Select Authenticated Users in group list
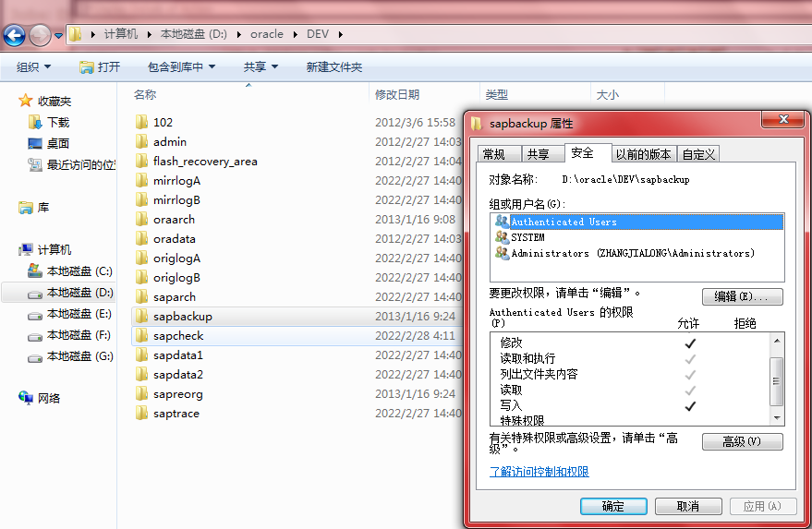Screen dimensions: 812x529 tap(637, 222)
